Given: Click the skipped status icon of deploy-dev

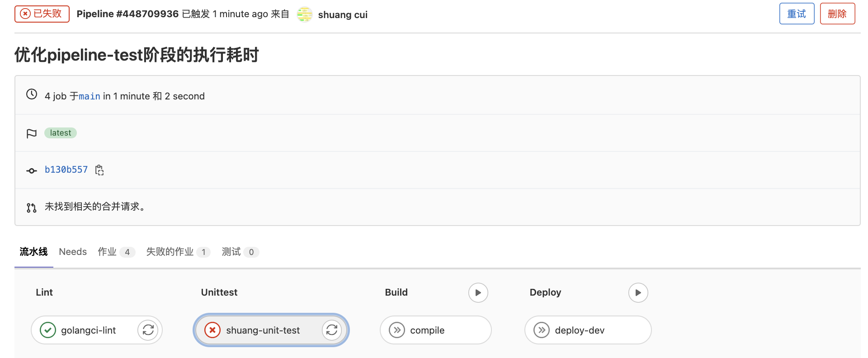Looking at the screenshot, I should point(542,330).
